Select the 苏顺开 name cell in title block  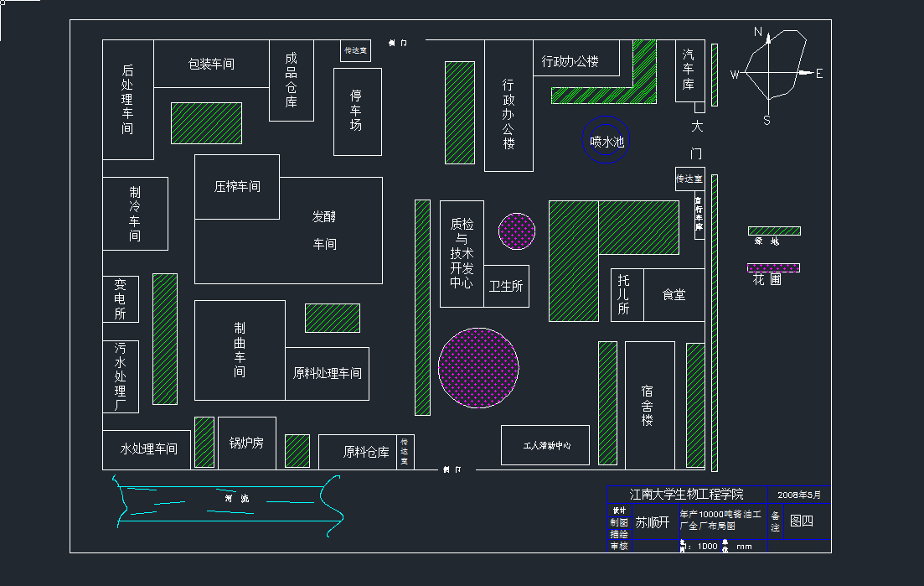[x=653, y=522]
